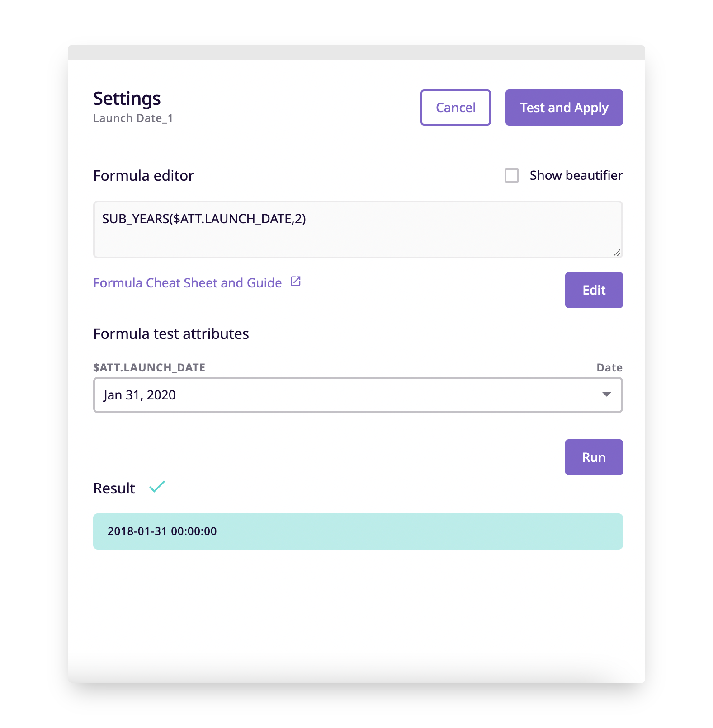Click the Settings heading
Image resolution: width=713 pixels, height=728 pixels.
pos(127,99)
